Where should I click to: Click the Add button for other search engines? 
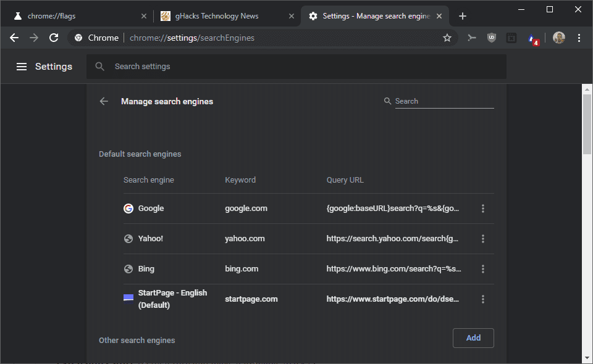click(473, 338)
